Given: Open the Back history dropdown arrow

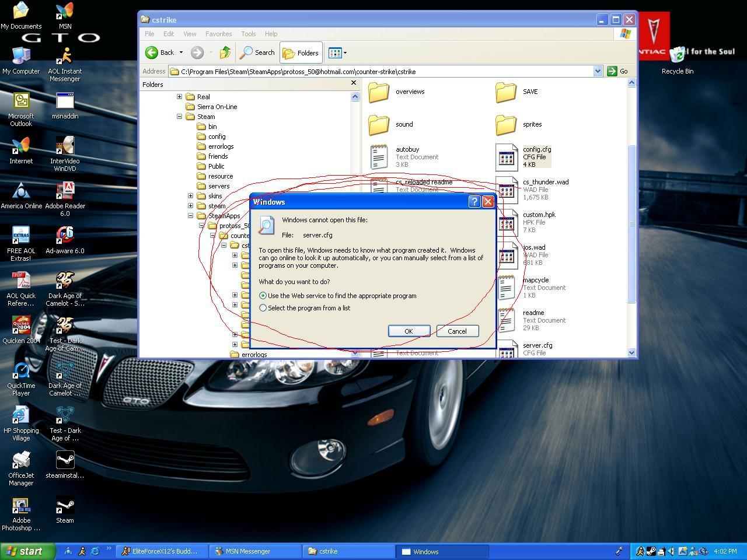Looking at the screenshot, I should click(181, 52).
